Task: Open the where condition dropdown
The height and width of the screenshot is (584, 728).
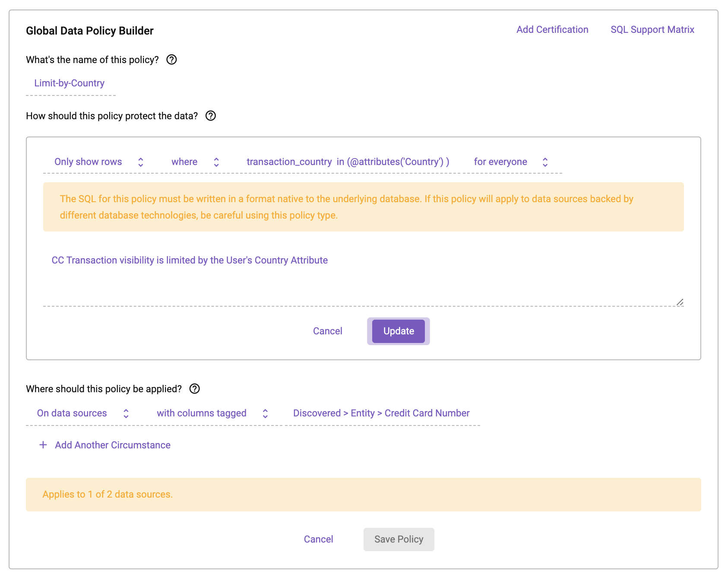Action: 196,162
